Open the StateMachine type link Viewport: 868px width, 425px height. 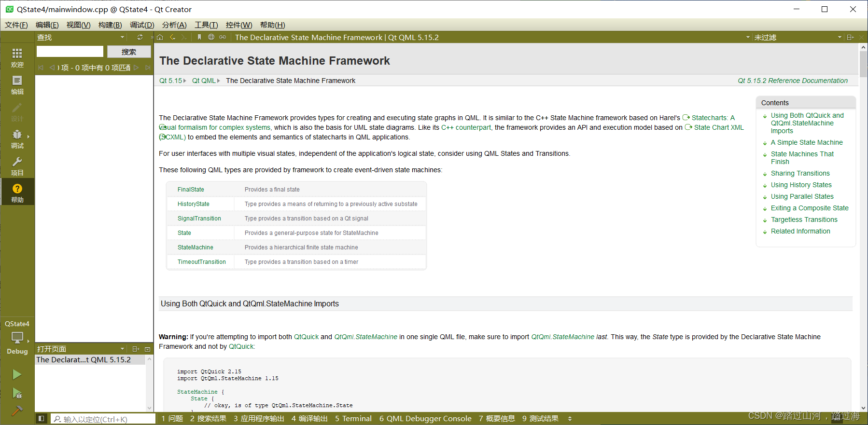point(195,247)
